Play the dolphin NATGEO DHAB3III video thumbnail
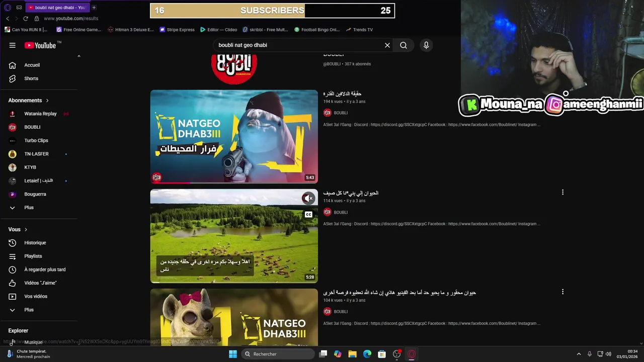The height and width of the screenshot is (362, 644). 234,136
